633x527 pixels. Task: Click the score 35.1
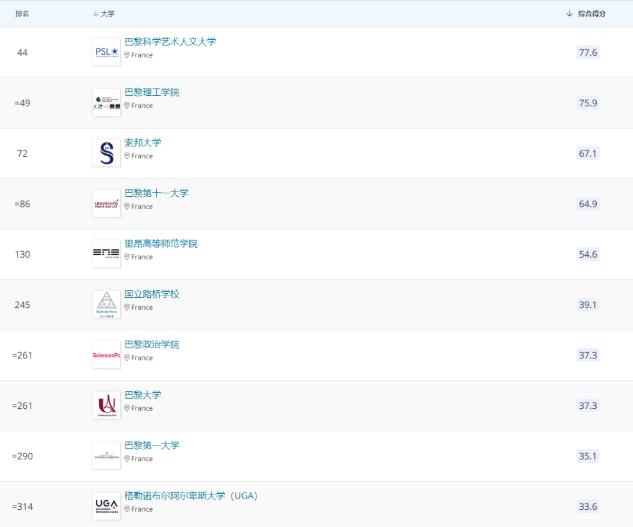[x=588, y=456]
